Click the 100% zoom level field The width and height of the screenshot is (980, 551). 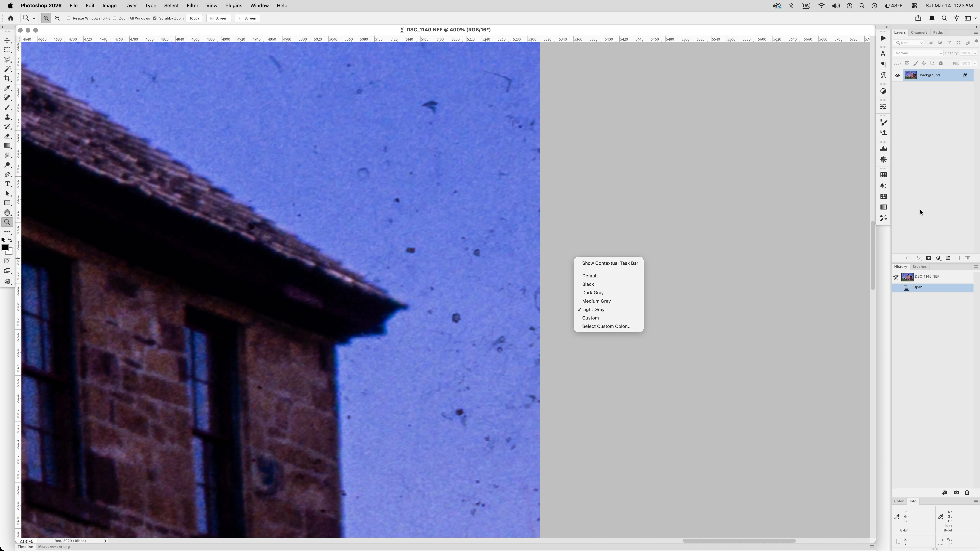194,18
